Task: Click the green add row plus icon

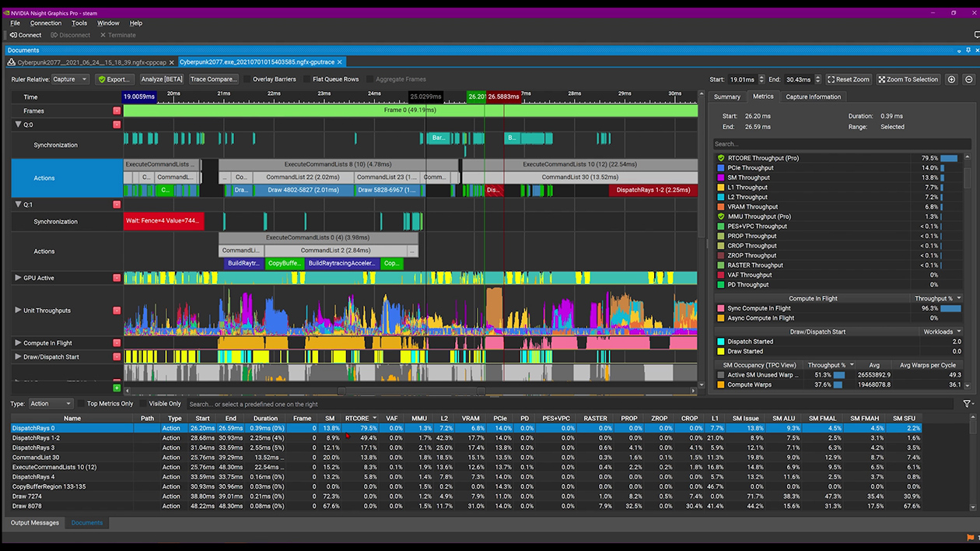Action: click(117, 388)
